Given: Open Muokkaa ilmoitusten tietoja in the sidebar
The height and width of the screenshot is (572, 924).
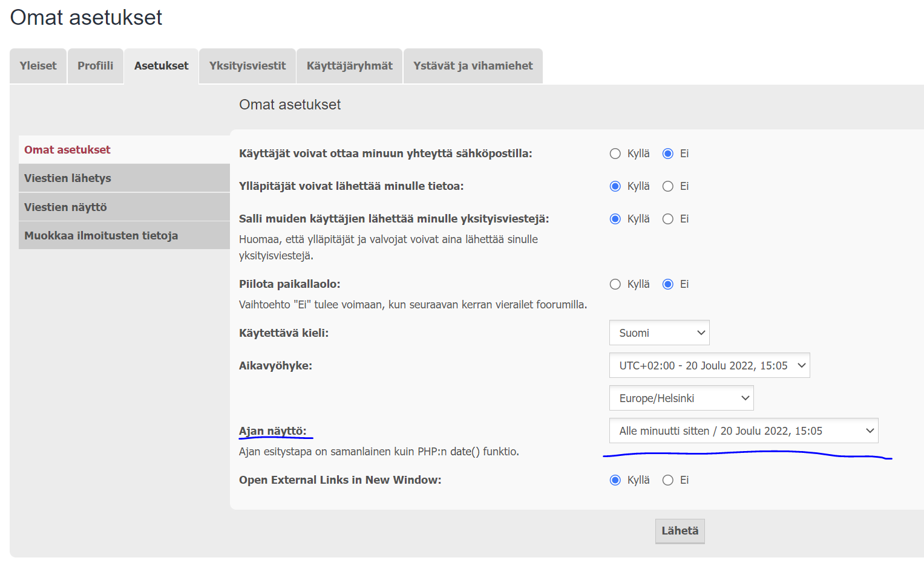Looking at the screenshot, I should (x=101, y=236).
